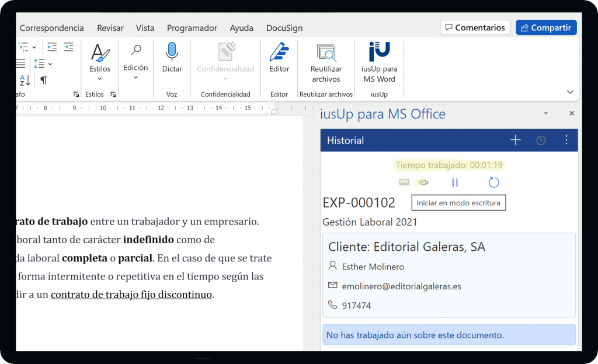Open multilevel list dropdown arrow
598x364 pixels.
coord(34,48)
